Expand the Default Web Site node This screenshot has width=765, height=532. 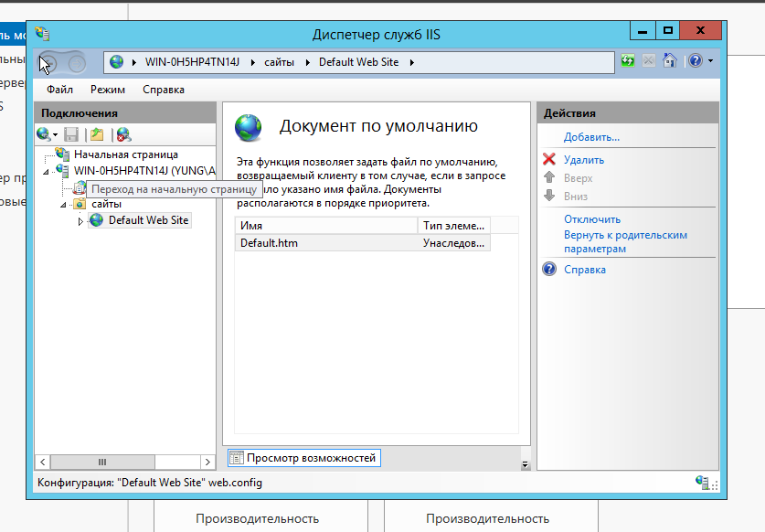[x=80, y=221]
